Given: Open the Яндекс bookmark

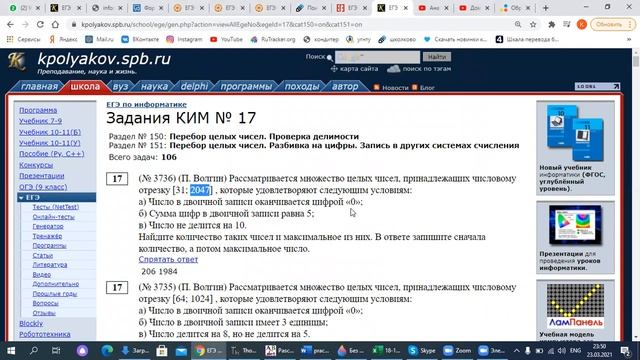Looking at the screenshot, I should coord(63,39).
